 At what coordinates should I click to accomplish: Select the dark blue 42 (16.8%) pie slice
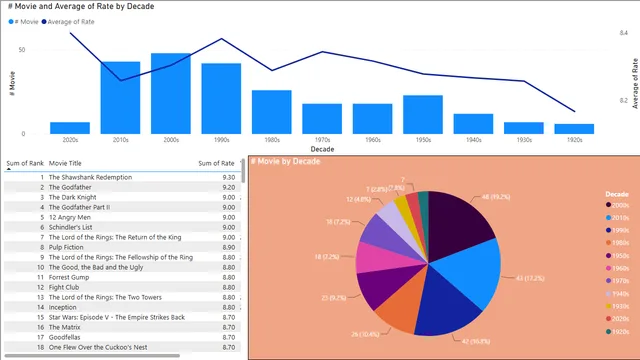(447, 306)
